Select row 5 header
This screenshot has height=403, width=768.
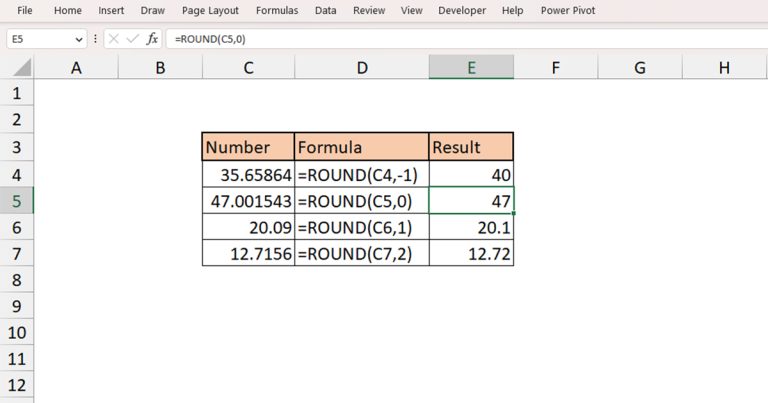(17, 201)
